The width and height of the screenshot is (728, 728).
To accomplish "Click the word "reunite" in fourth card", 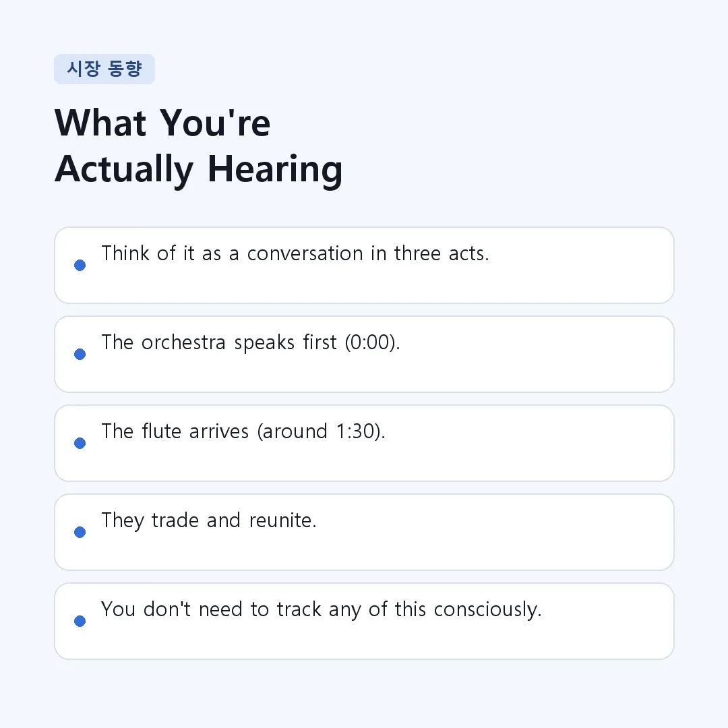I will 282,520.
